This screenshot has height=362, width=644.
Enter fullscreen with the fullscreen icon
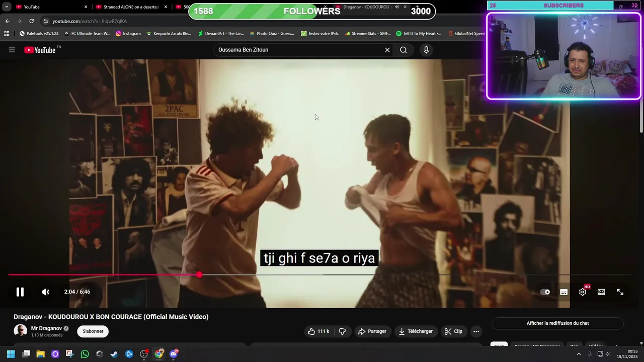[x=620, y=292]
